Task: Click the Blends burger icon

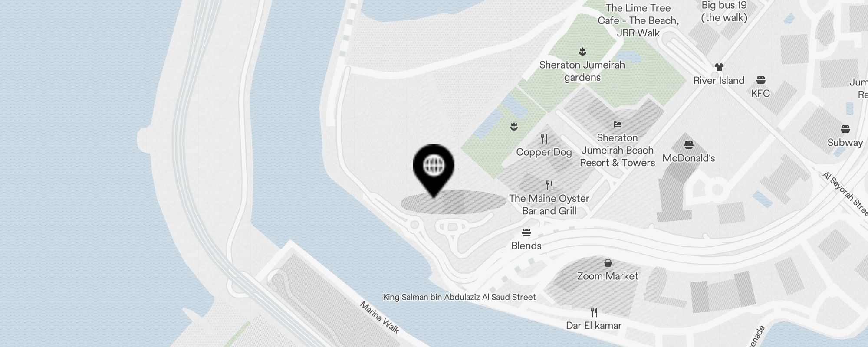Action: click(x=526, y=232)
